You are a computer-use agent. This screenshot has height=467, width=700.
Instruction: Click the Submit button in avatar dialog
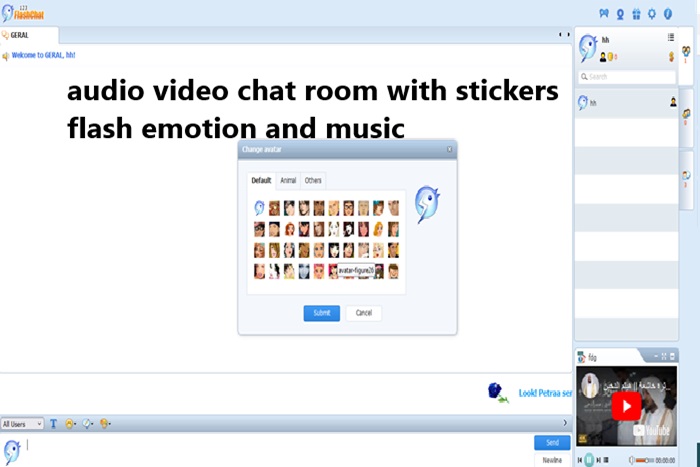point(321,313)
